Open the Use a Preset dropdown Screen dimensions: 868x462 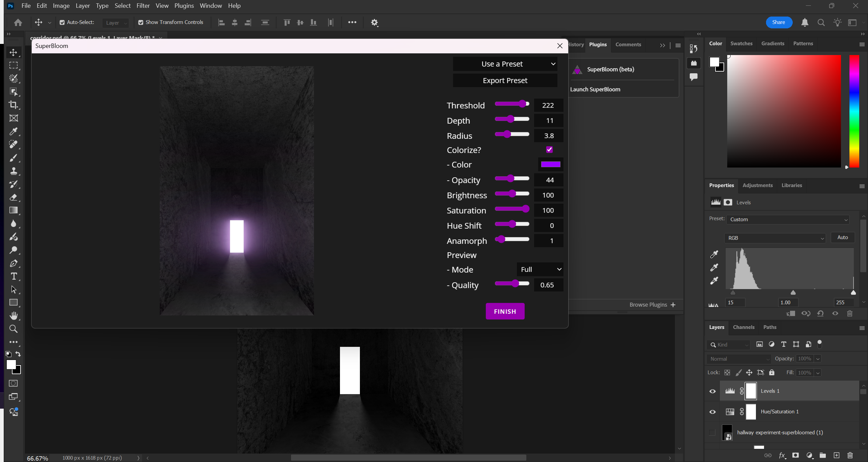[x=505, y=64]
